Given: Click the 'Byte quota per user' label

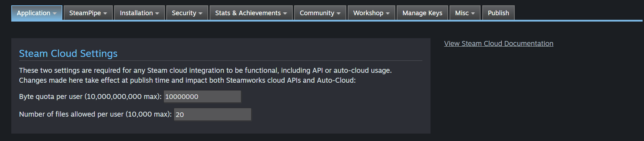Looking at the screenshot, I should (90, 96).
